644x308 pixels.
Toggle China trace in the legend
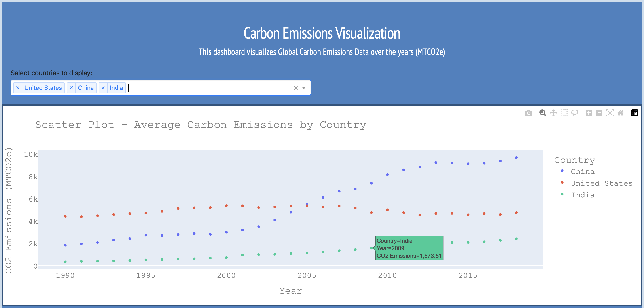(x=583, y=171)
